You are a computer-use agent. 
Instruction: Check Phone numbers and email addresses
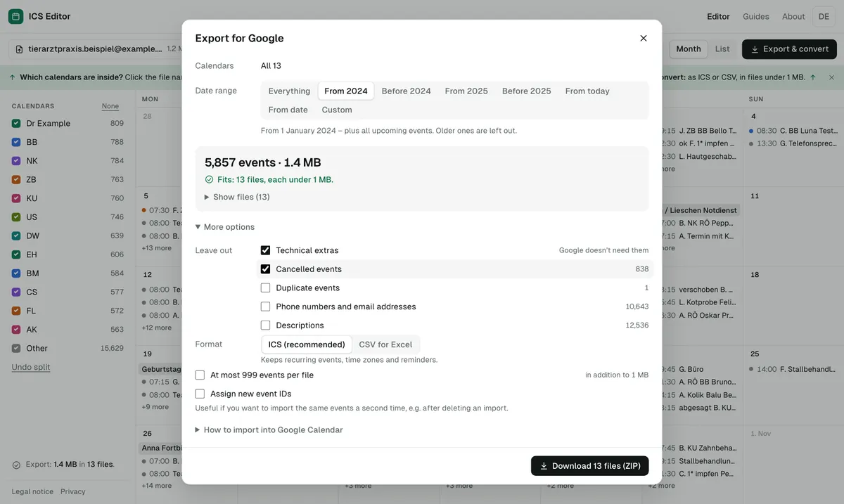click(265, 306)
